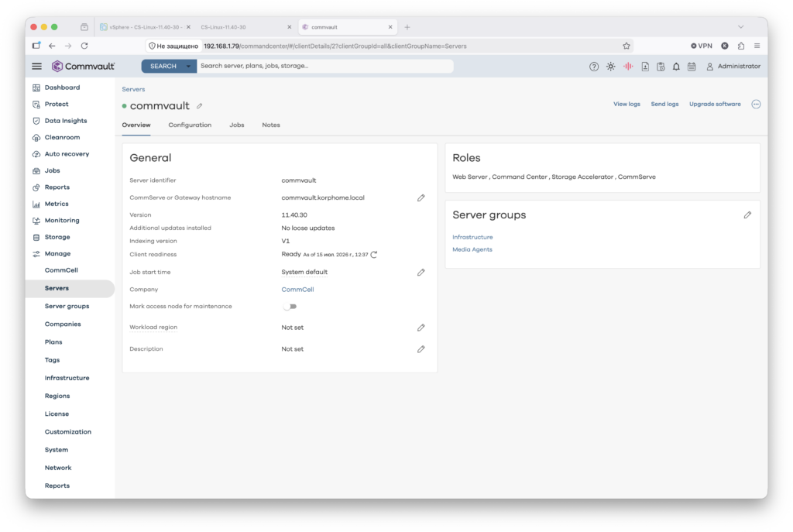The image size is (793, 532).
Task: Edit the Description field
Action: pos(421,349)
